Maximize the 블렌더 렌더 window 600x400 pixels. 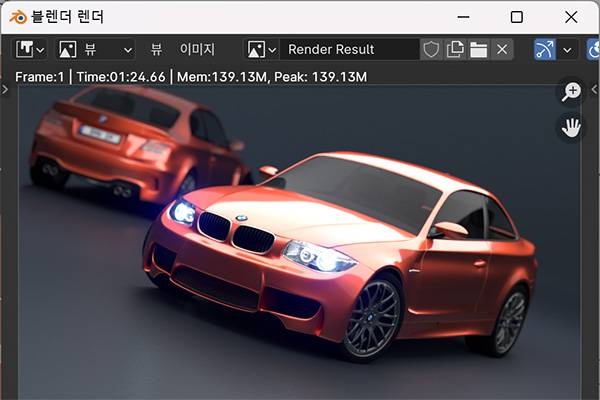pyautogui.click(x=516, y=17)
